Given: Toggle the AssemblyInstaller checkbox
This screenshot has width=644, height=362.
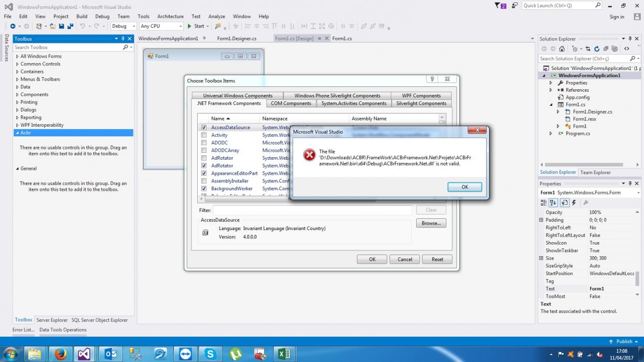Looking at the screenshot, I should (204, 181).
